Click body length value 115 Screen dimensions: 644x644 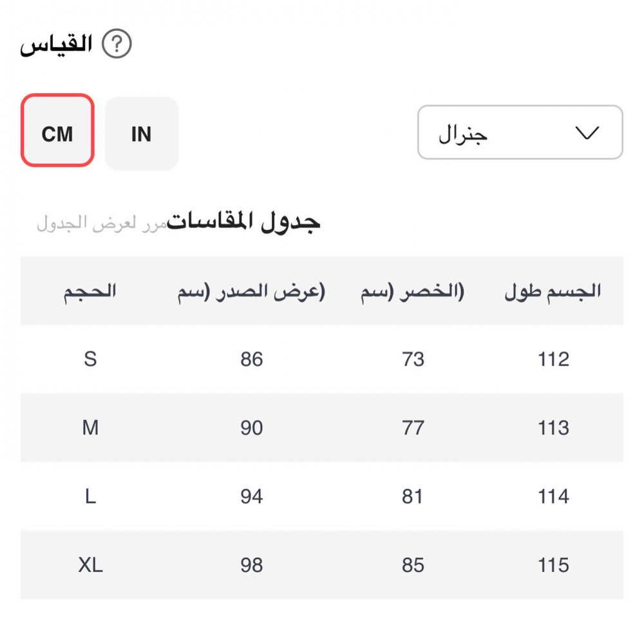tap(553, 565)
